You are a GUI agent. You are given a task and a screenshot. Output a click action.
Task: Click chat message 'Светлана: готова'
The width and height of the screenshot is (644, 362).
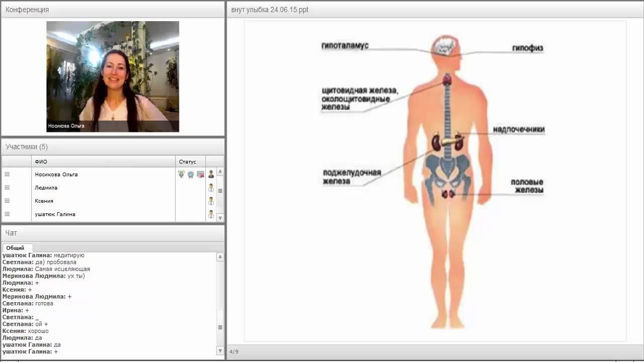click(28, 303)
